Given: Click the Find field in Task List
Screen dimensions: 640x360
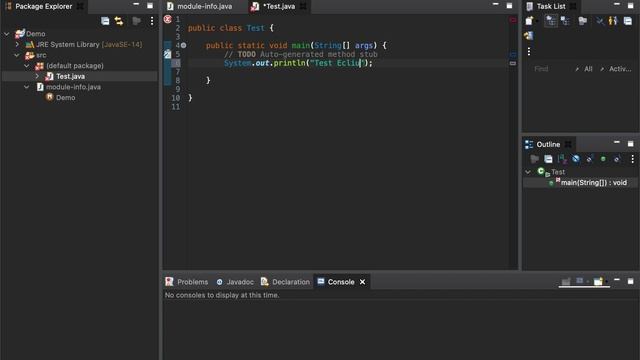Looking at the screenshot, I should pos(552,69).
